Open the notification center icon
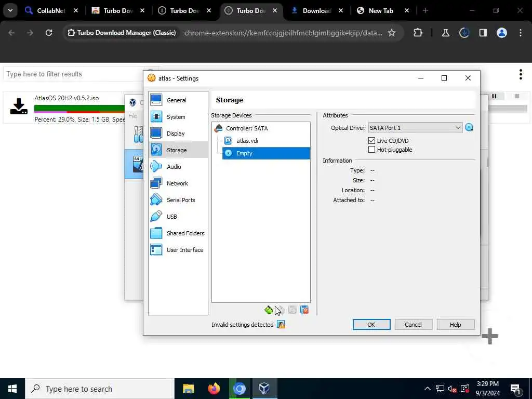The image size is (532, 399). (515, 389)
